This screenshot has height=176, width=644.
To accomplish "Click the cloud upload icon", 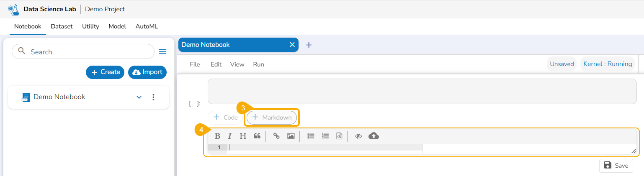I will point(374,136).
